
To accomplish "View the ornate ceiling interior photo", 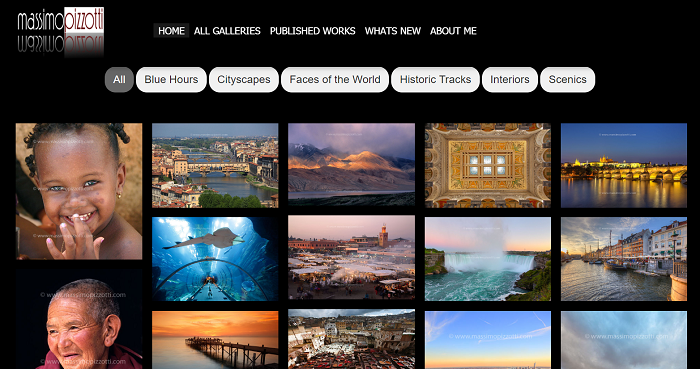I will pos(488,166).
